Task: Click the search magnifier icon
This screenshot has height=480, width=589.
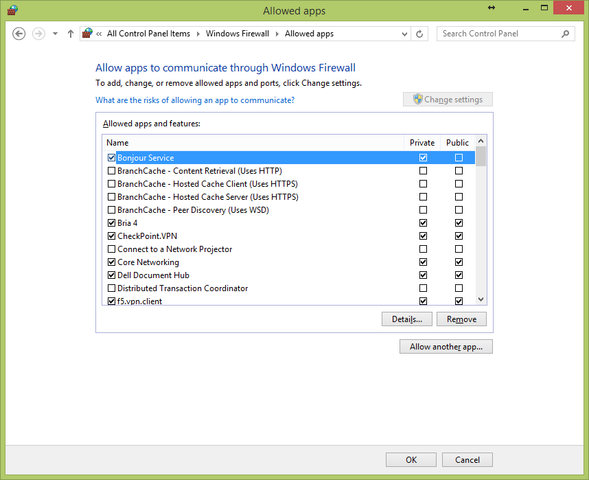Action: (565, 34)
